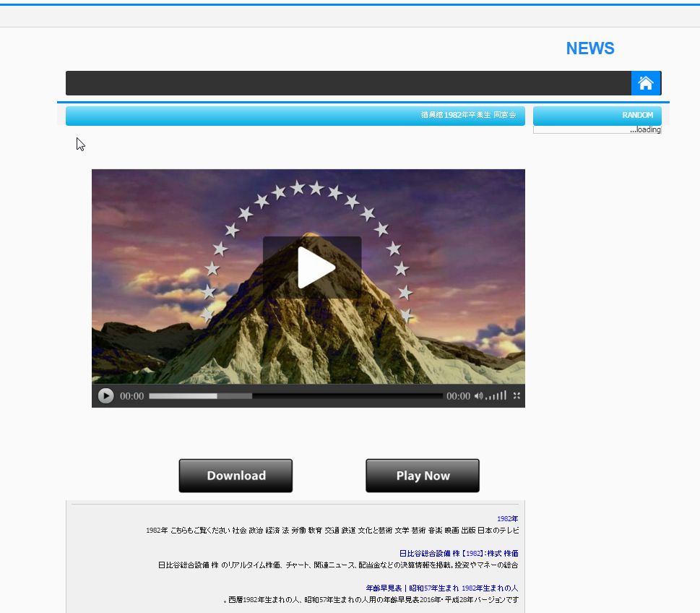Click the total duration 00:00 on the right

pyautogui.click(x=458, y=396)
